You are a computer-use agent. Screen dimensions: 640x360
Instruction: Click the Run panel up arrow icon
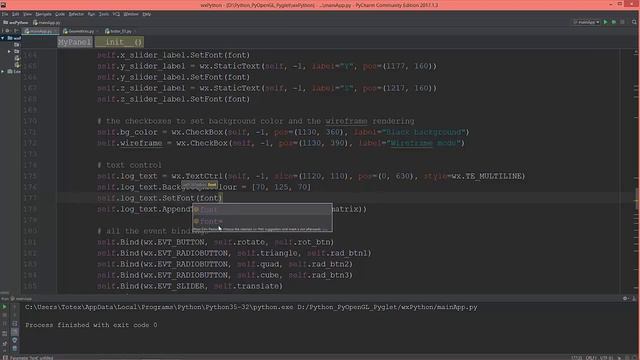[15, 307]
